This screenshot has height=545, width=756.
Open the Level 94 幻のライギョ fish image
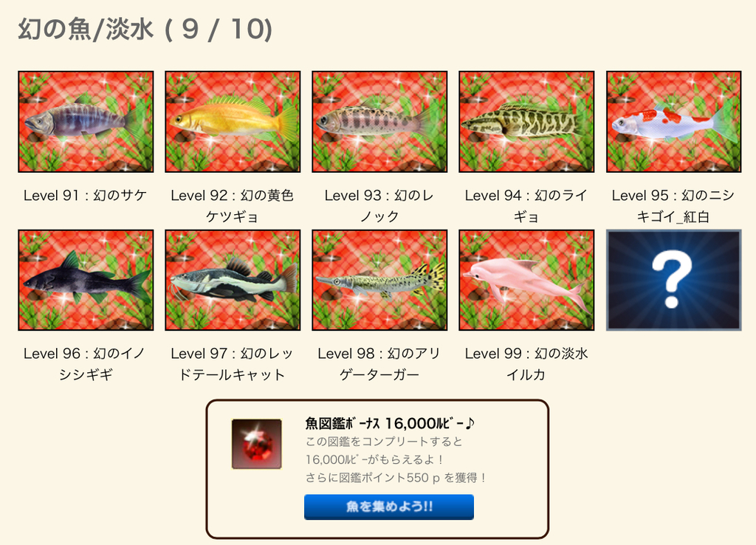click(x=526, y=122)
